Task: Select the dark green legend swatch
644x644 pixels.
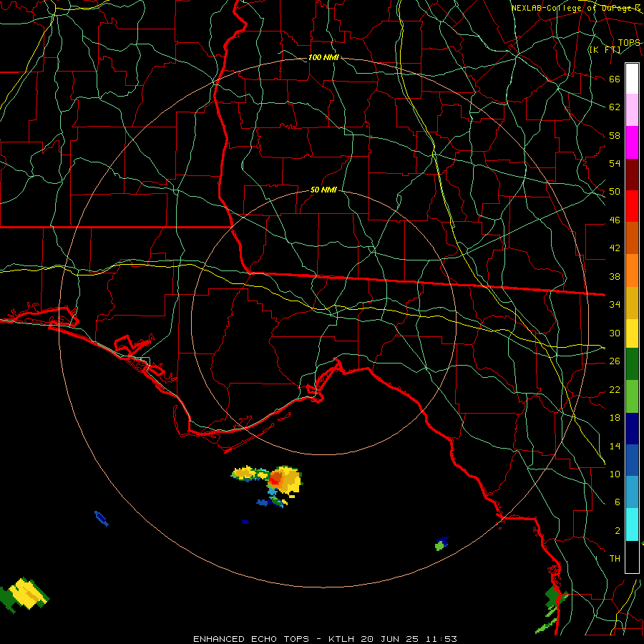Action: tap(632, 364)
